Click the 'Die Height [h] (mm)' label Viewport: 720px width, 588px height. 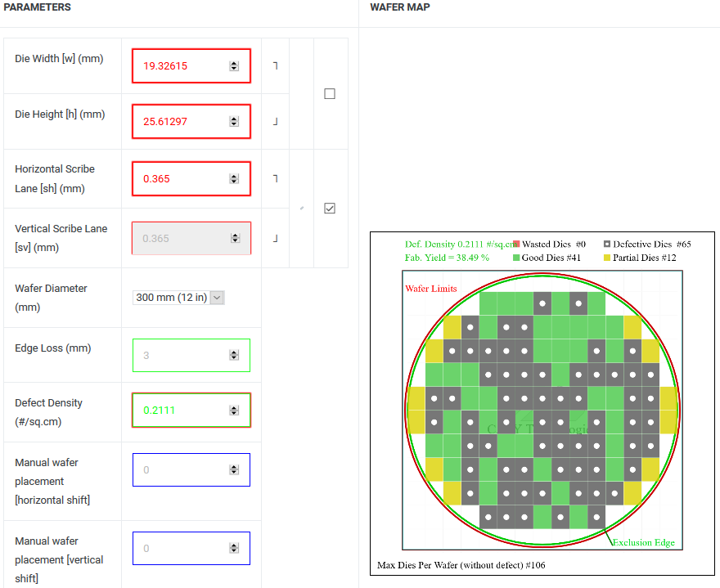coord(61,114)
